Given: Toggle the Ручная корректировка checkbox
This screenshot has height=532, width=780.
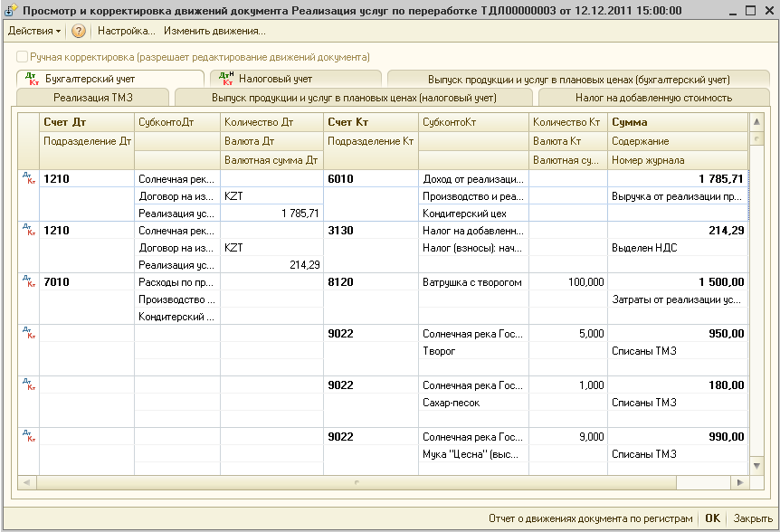Looking at the screenshot, I should (x=22, y=57).
